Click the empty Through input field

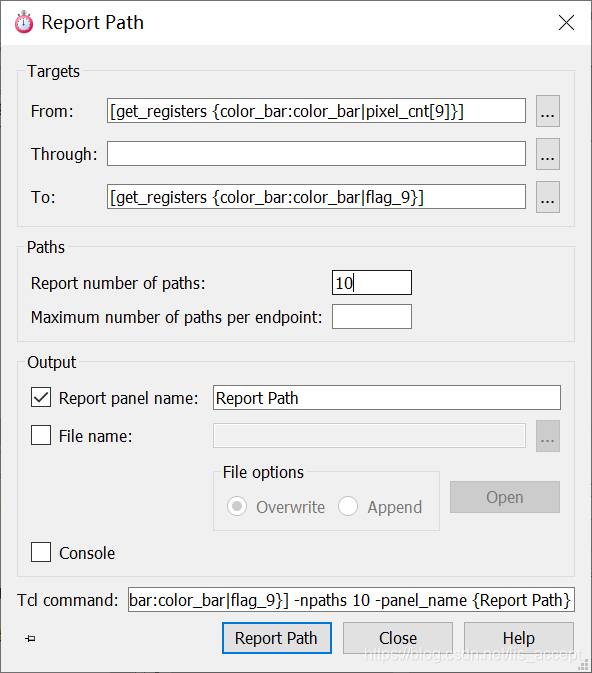(x=316, y=154)
